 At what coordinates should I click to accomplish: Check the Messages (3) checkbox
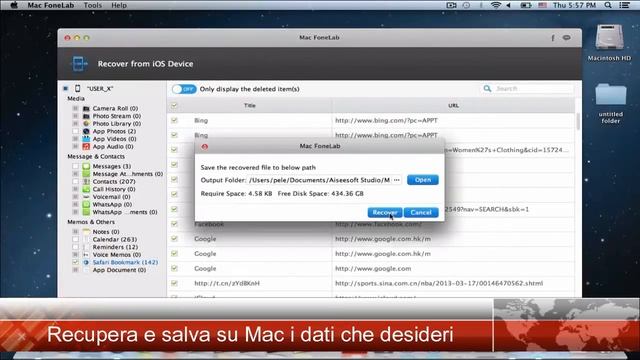pos(76,166)
